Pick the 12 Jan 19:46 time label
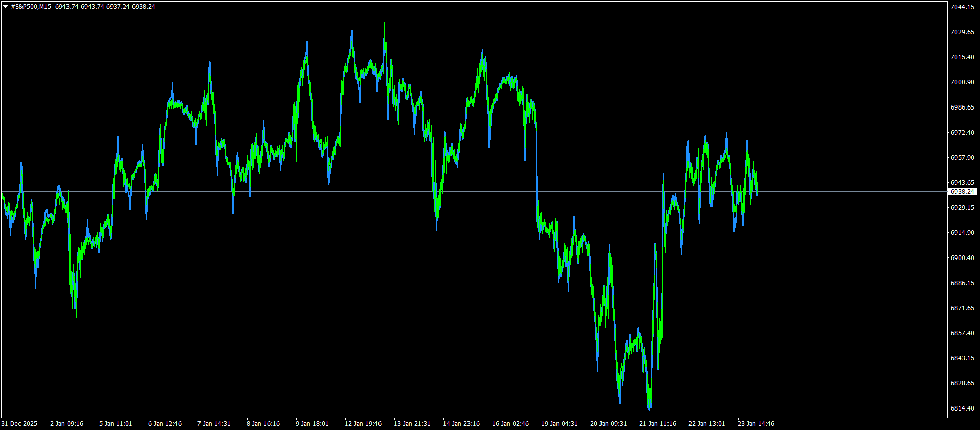The width and height of the screenshot is (980, 430). click(x=363, y=424)
